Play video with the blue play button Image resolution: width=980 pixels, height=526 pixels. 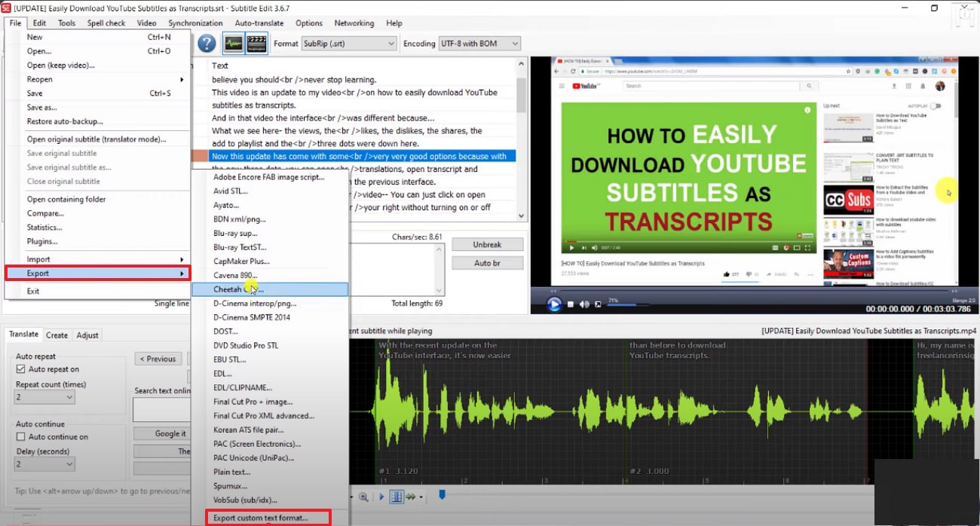pyautogui.click(x=554, y=304)
